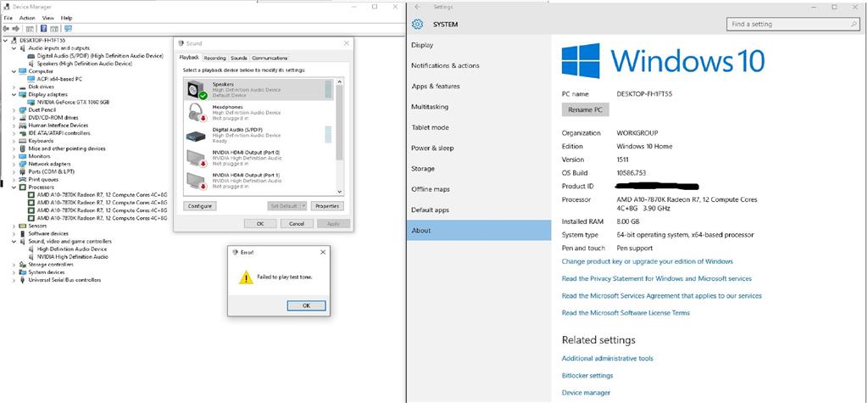Viewport: 868px width, 403px height.
Task: Expand the Disk drives node
Action: pos(14,87)
